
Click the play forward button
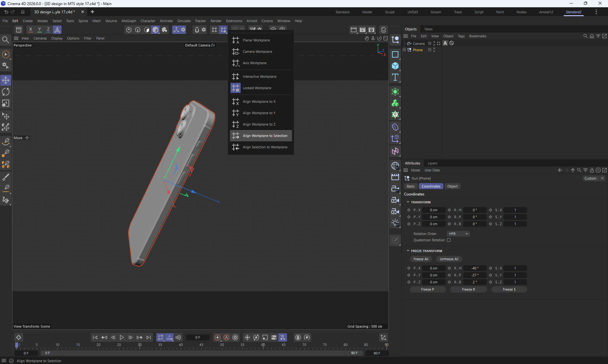coord(122,337)
